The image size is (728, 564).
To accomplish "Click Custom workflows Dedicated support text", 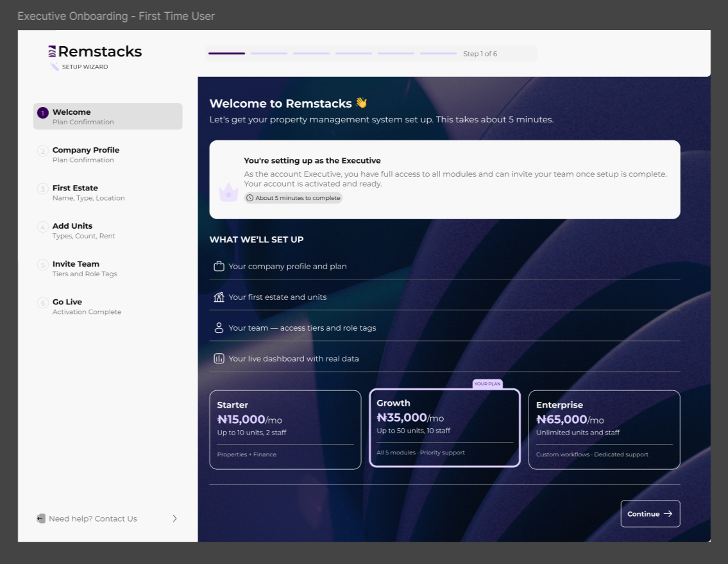I will (x=592, y=454).
